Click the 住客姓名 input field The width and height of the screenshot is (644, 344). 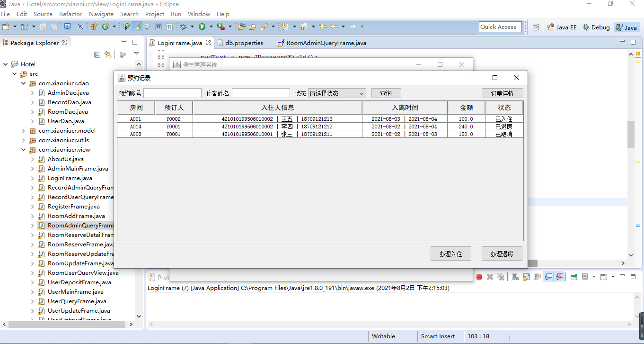pyautogui.click(x=261, y=93)
